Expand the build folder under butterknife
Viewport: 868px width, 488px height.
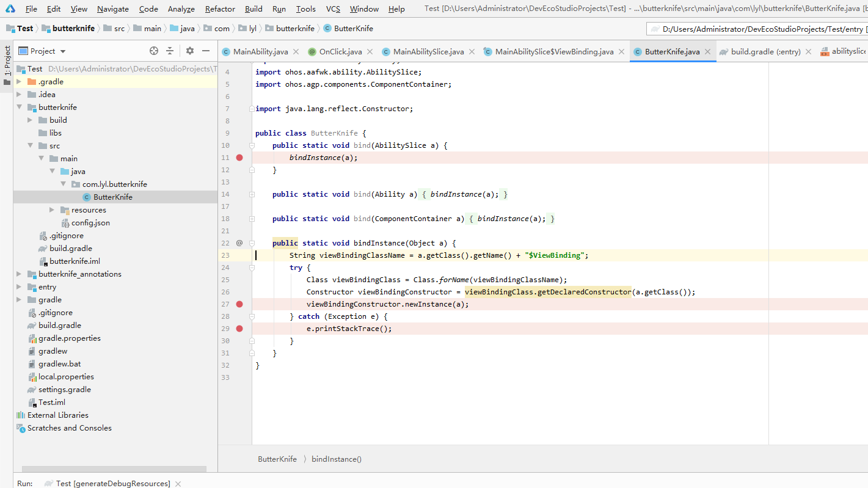tap(31, 120)
